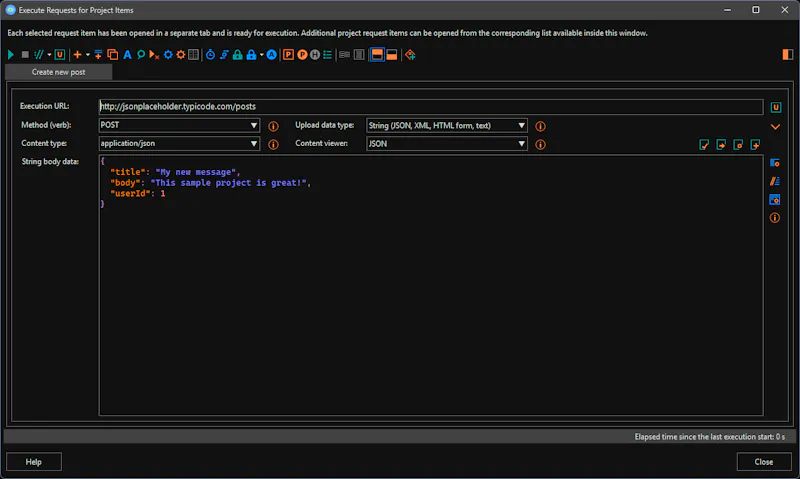Click the document with checkmark icon
Viewport: 800px width, 479px height.
704,145
